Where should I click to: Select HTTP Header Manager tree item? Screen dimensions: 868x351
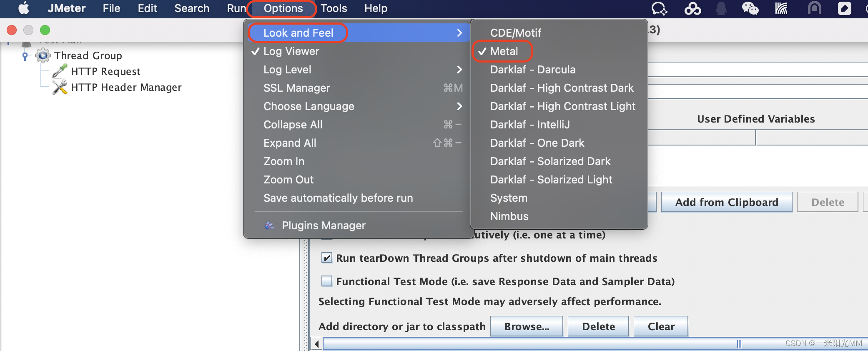tap(126, 87)
